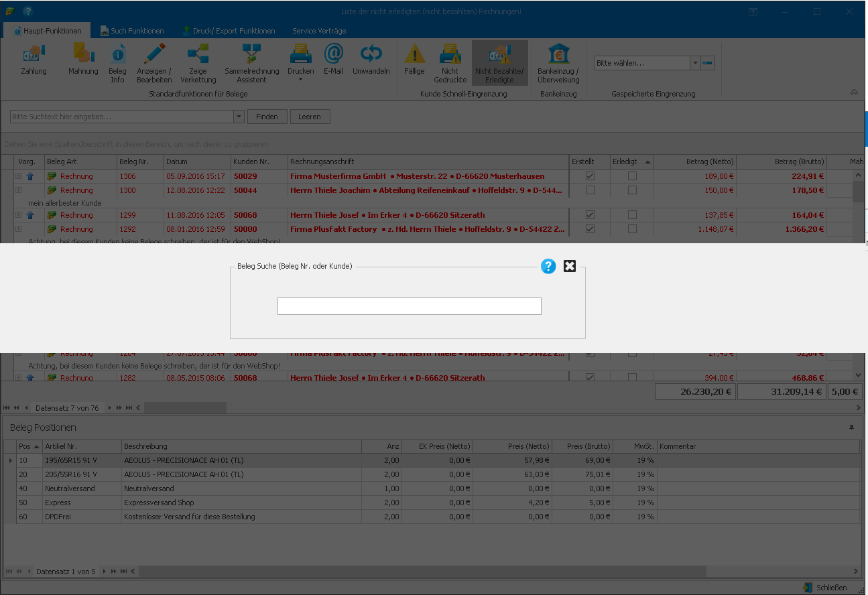Click the Umwandeln convert icon
This screenshot has width=868, height=595.
(x=371, y=54)
